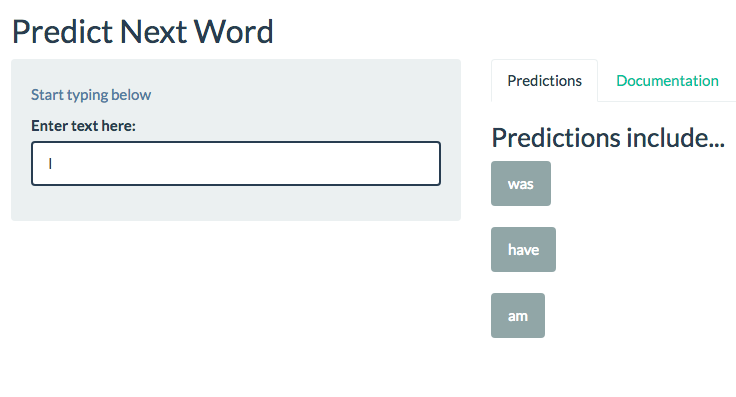Pick 'am' as the next word
The height and width of the screenshot is (397, 736).
coord(518,315)
